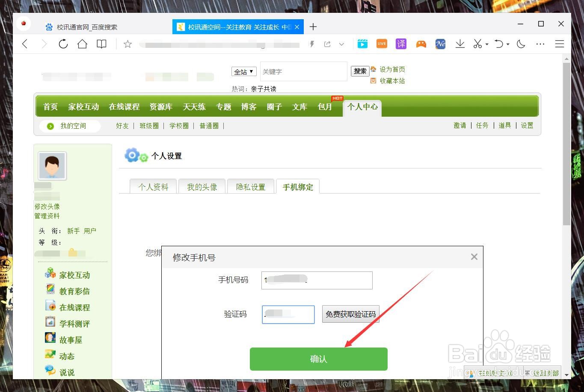Switch to the 隐私设置 settings tab

coord(251,186)
